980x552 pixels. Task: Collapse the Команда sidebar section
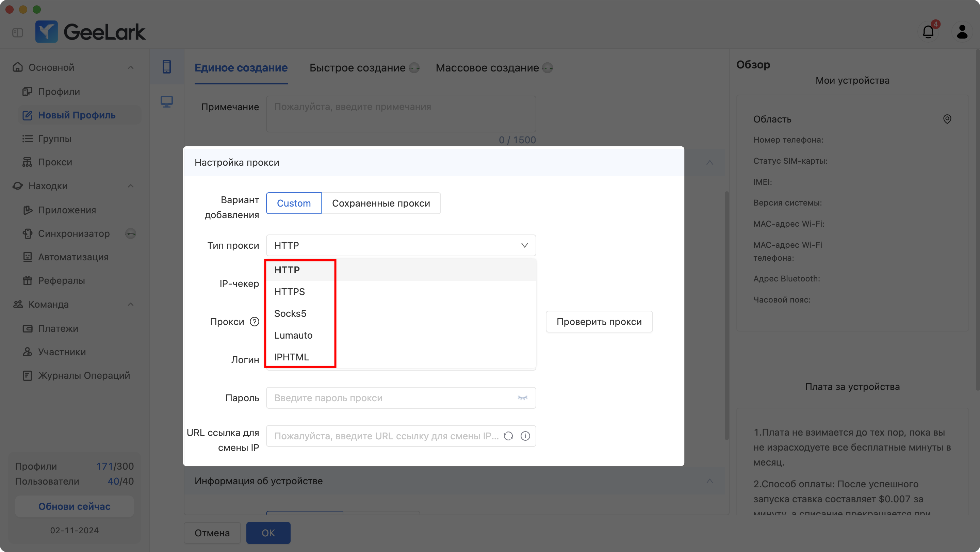pyautogui.click(x=130, y=304)
